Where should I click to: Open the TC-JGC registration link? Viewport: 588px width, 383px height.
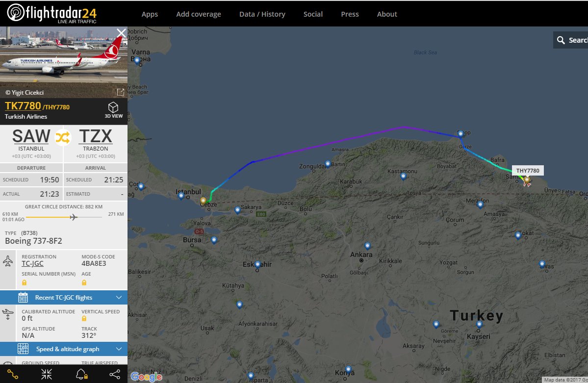click(x=32, y=264)
